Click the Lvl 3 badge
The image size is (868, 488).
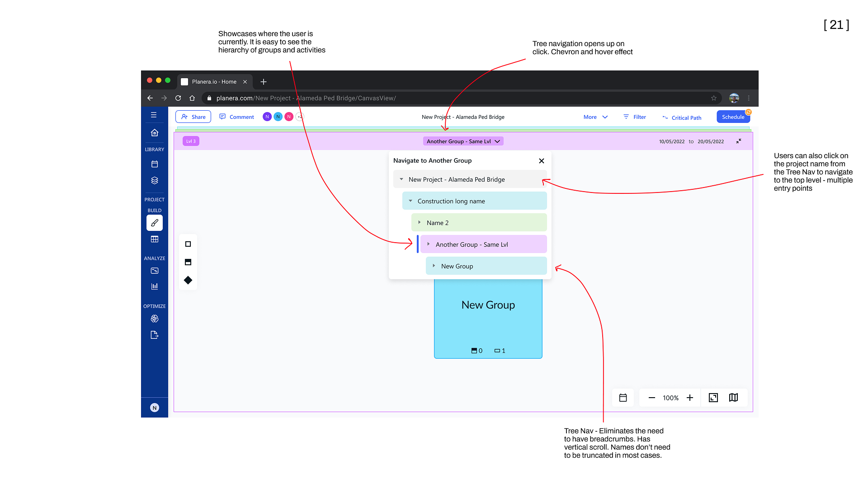pyautogui.click(x=191, y=141)
